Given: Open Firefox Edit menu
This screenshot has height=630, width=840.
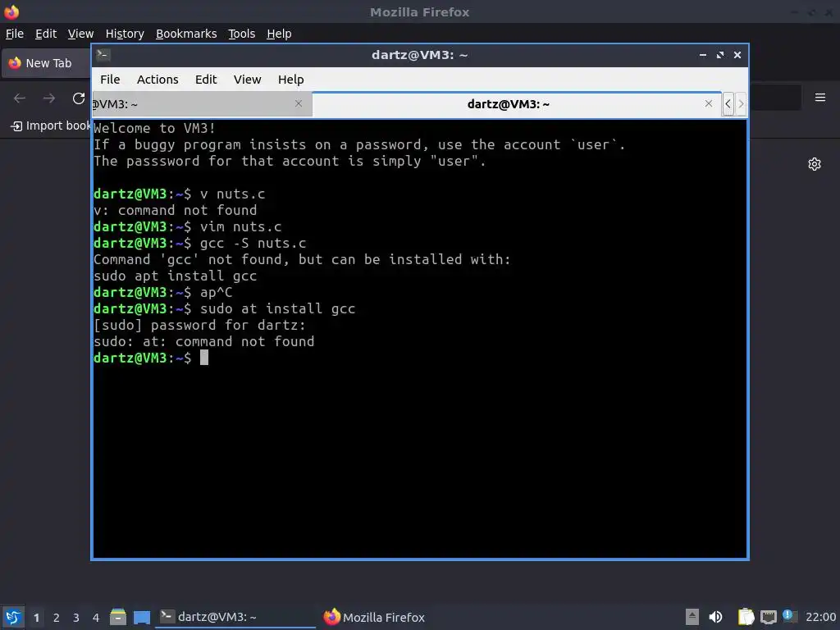Looking at the screenshot, I should pos(46,34).
